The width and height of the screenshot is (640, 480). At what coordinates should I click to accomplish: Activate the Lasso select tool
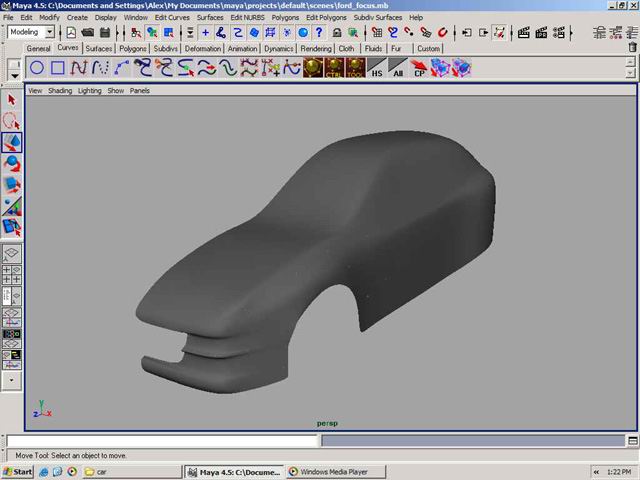pos(12,121)
